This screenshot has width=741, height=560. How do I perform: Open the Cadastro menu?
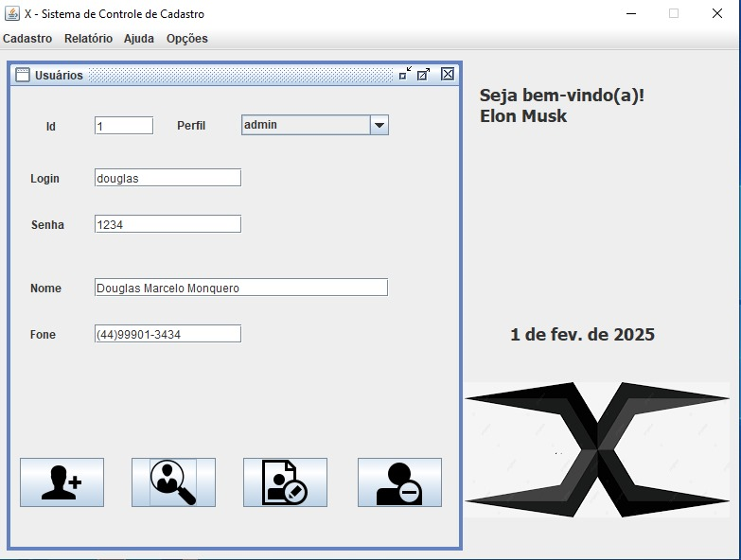(x=27, y=39)
